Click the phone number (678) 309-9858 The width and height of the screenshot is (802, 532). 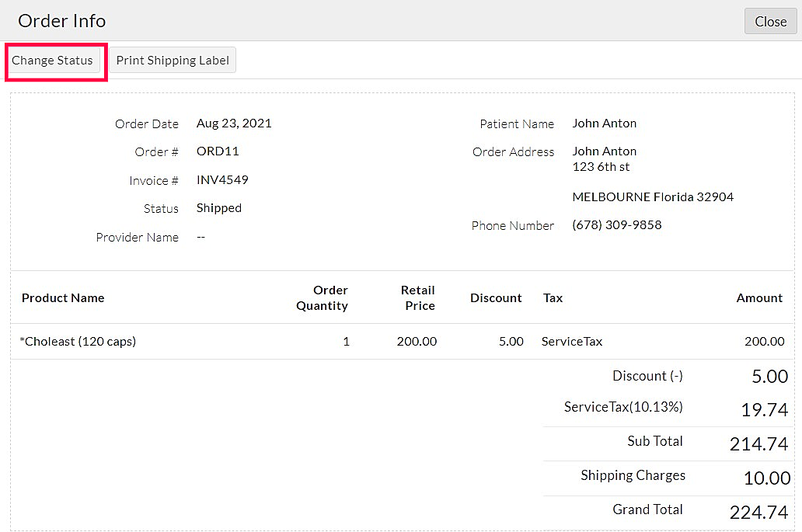616,225
